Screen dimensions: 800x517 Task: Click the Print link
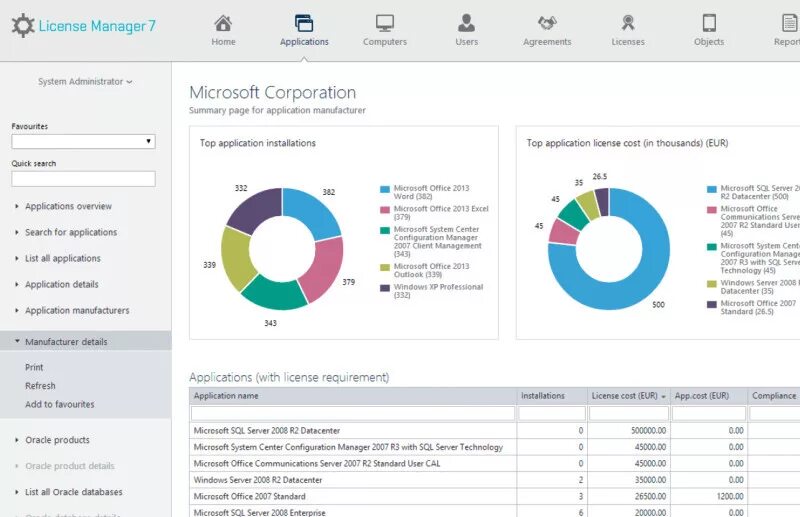click(x=34, y=367)
